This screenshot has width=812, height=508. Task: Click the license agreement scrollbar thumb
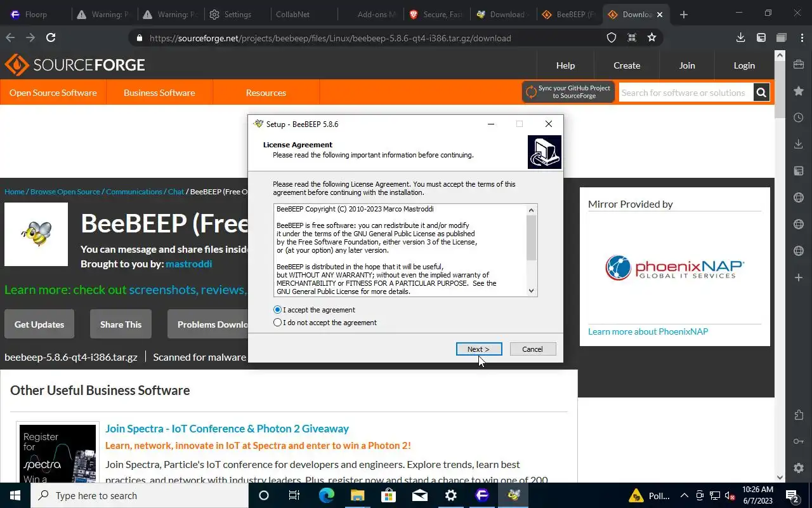pos(532,238)
